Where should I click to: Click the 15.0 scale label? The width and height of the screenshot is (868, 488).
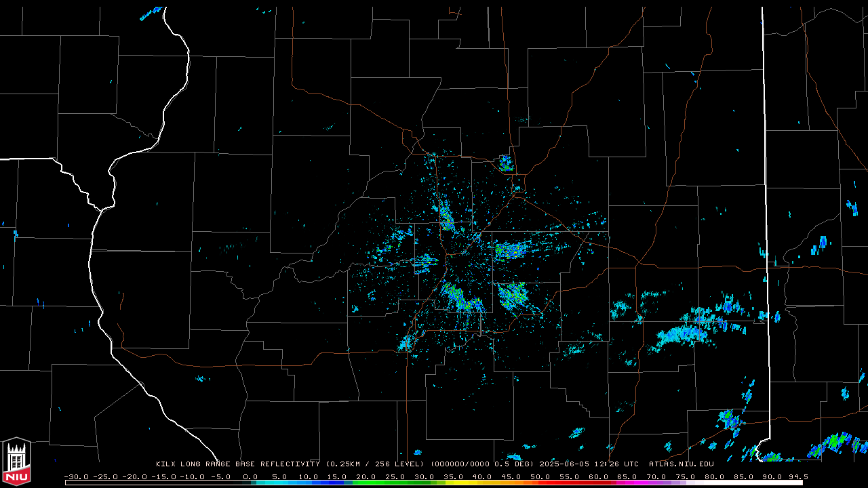pos(337,476)
